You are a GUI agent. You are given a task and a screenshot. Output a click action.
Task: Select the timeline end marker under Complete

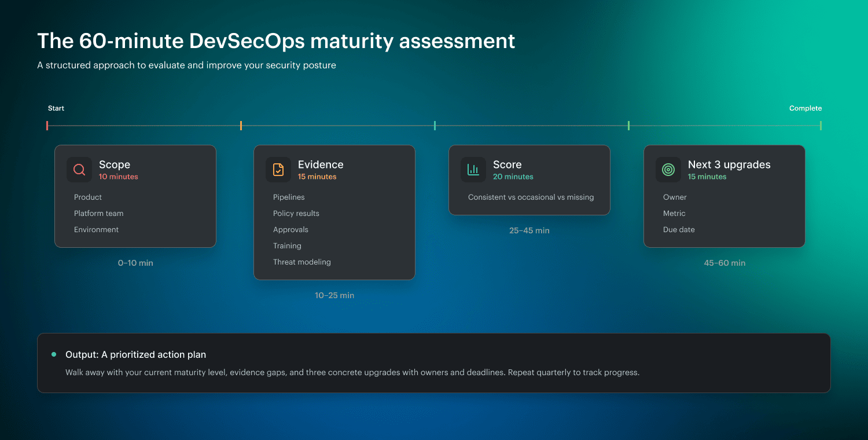pyautogui.click(x=821, y=125)
